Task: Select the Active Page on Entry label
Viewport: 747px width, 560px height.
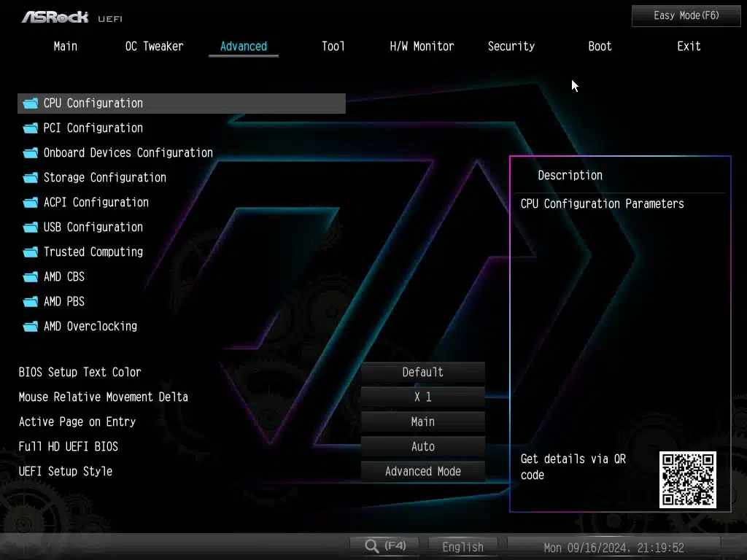Action: (x=77, y=421)
